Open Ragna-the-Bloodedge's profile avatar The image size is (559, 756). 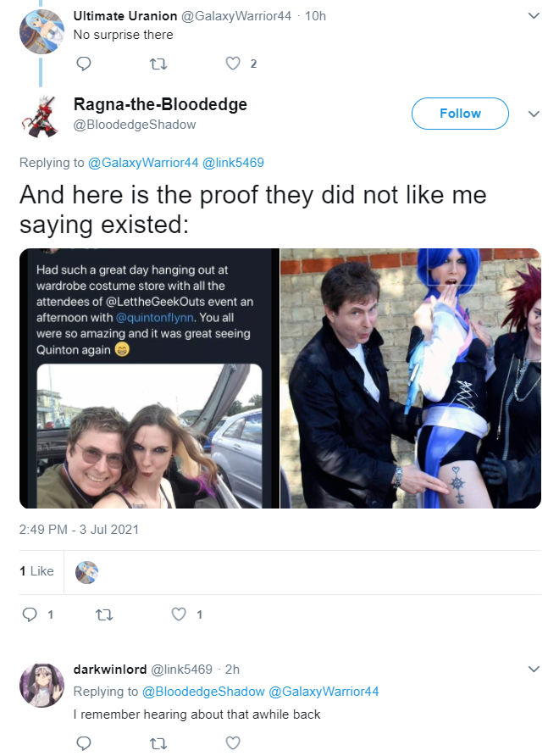41,116
